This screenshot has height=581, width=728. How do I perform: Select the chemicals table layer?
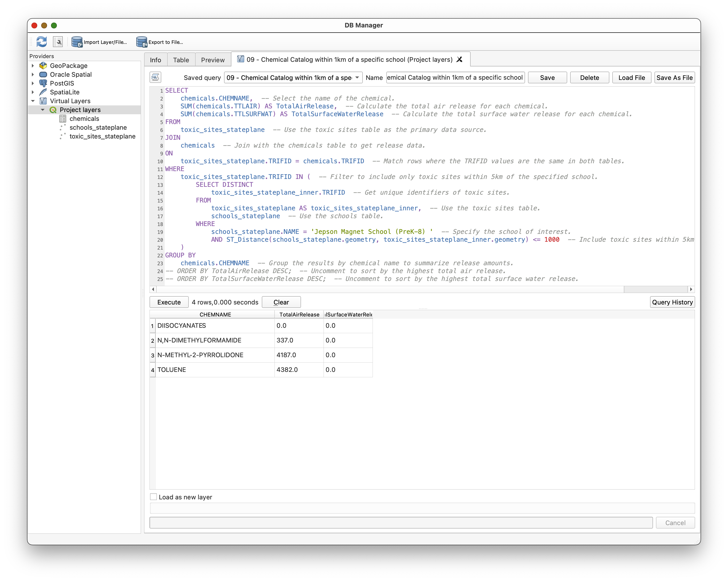click(x=84, y=119)
